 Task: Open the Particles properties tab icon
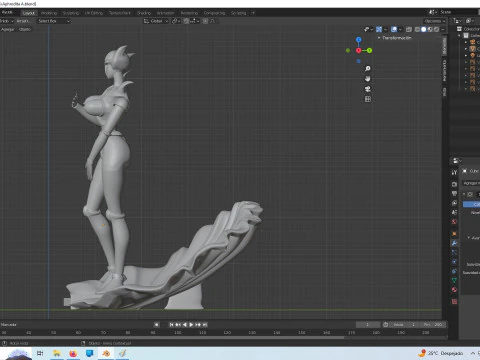coord(454,252)
